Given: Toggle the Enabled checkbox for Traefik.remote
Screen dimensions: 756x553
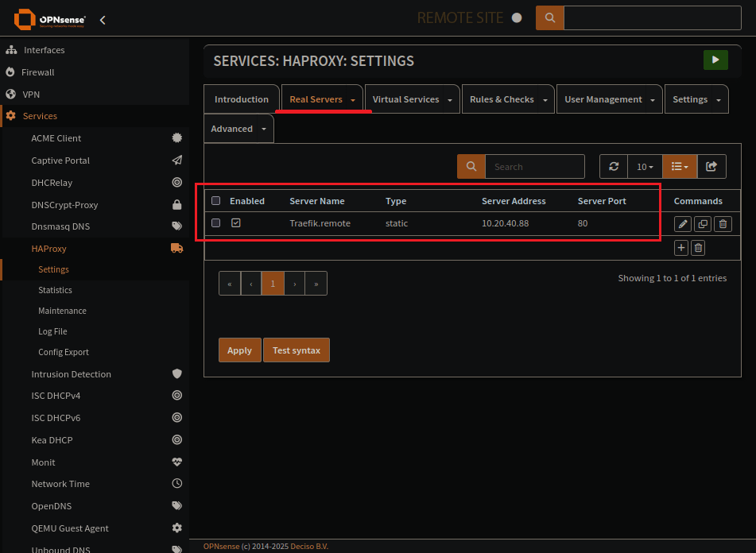Looking at the screenshot, I should [x=236, y=222].
